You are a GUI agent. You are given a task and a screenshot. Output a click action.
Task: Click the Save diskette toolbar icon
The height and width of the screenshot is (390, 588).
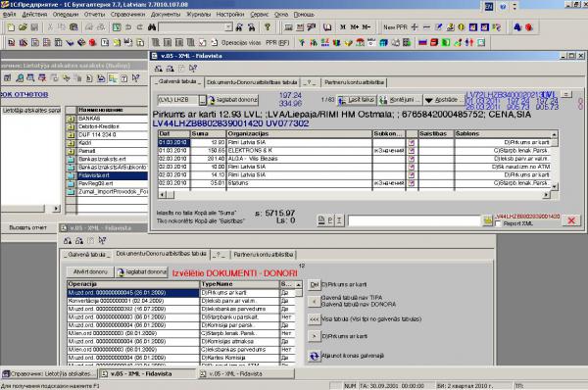click(34, 27)
